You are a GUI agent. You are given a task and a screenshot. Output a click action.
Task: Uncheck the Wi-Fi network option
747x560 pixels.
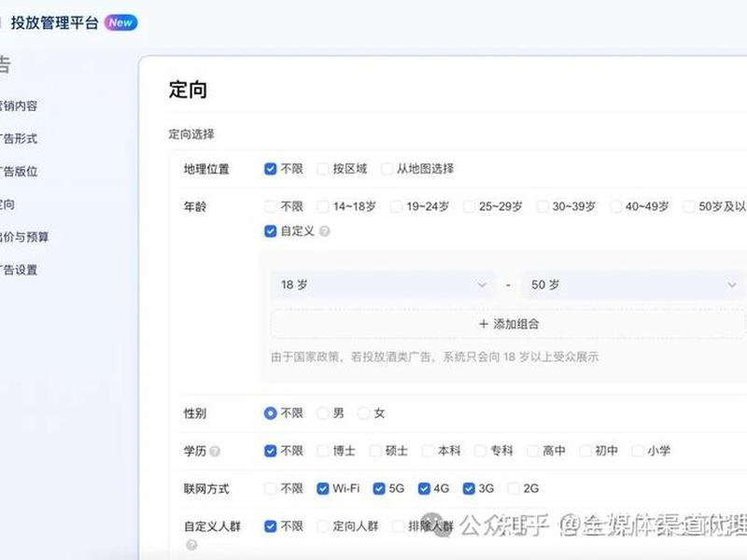point(322,488)
